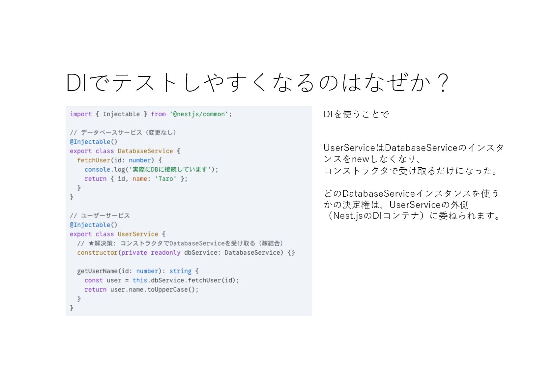Click the text 'DIを使うことで'
The image size is (555, 392).
[356, 114]
